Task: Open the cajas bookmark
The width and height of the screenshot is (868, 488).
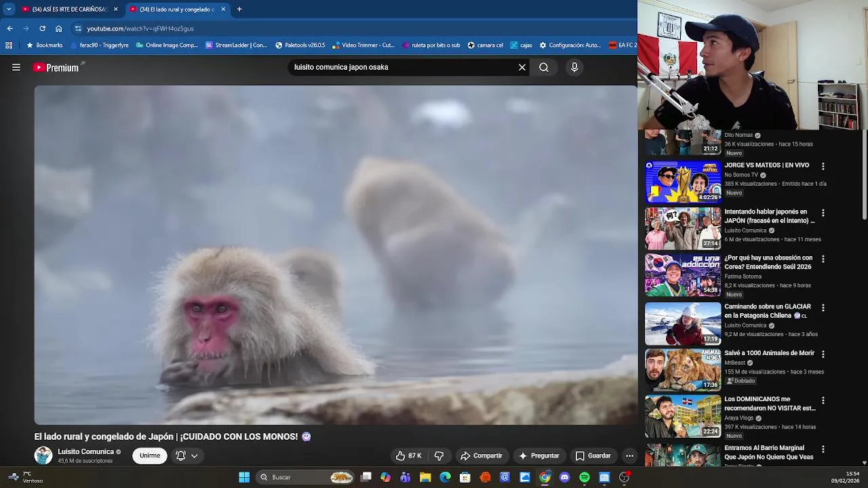Action: [x=521, y=45]
